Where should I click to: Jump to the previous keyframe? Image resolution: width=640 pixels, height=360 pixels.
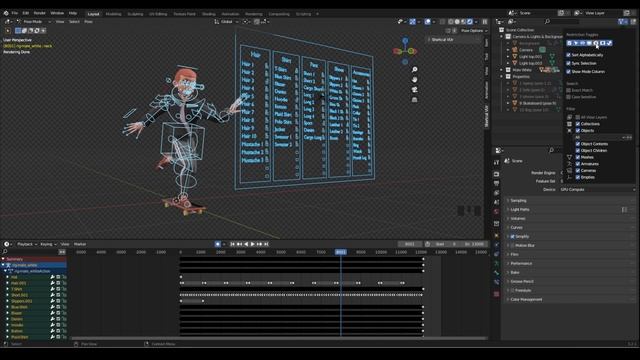point(239,244)
